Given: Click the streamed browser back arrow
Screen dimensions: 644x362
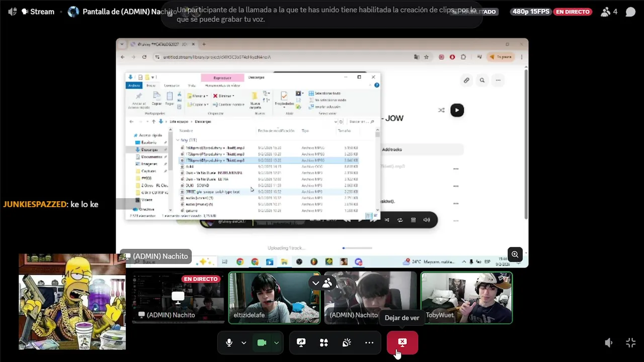Looking at the screenshot, I should (122, 57).
